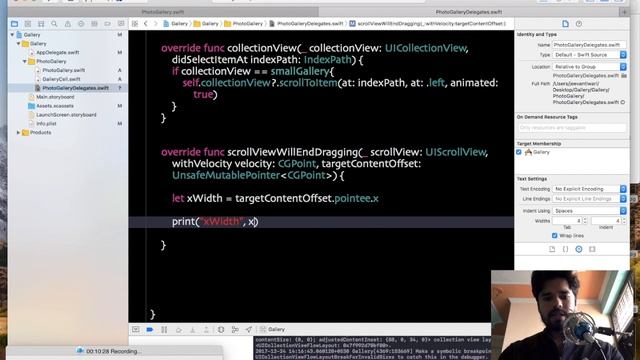Open the Code Snippet library braces icon
Viewport: 640px width, 360px height.
pyautogui.click(x=565, y=249)
